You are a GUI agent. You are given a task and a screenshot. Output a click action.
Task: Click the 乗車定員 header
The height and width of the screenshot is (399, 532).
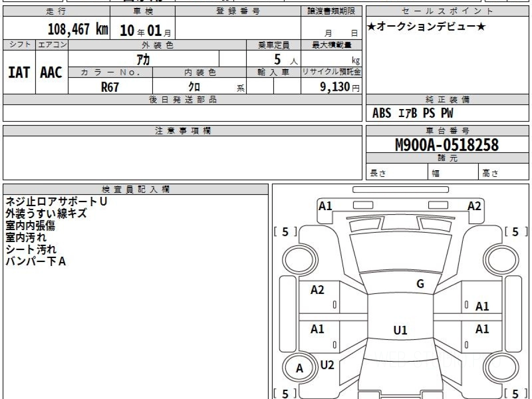click(x=274, y=45)
